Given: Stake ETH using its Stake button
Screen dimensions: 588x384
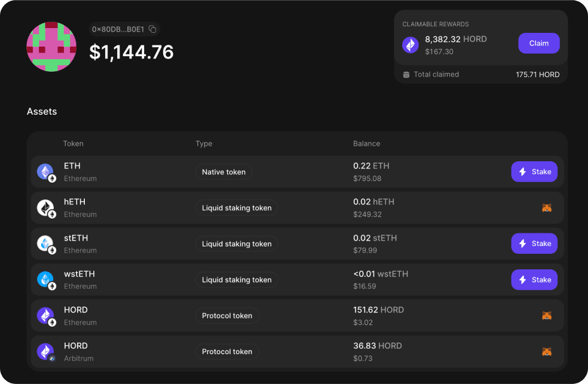Looking at the screenshot, I should [534, 171].
